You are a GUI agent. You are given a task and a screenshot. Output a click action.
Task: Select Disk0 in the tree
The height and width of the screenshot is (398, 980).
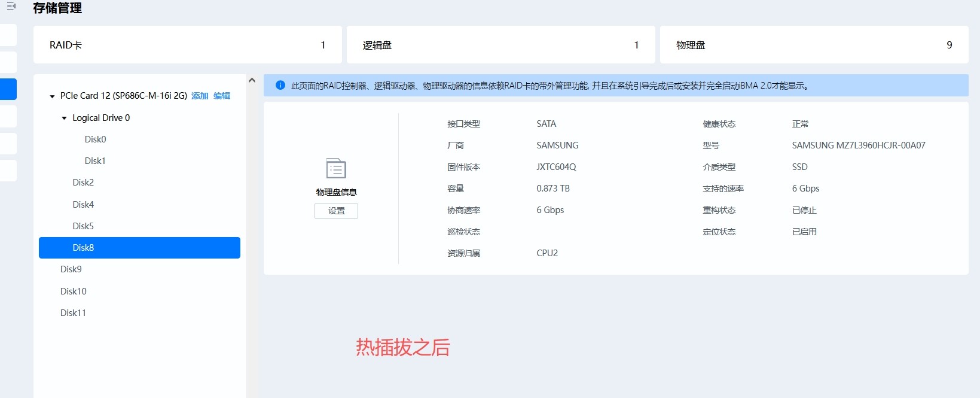[x=95, y=139]
